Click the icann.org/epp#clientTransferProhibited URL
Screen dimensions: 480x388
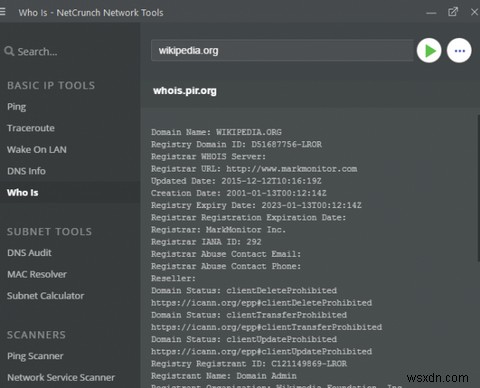tap(266, 327)
